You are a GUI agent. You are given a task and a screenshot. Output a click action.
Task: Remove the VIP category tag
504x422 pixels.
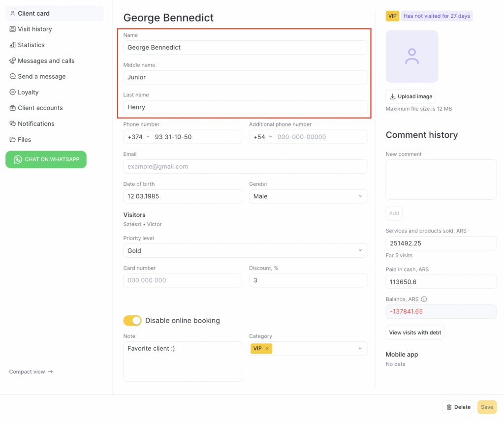267,349
